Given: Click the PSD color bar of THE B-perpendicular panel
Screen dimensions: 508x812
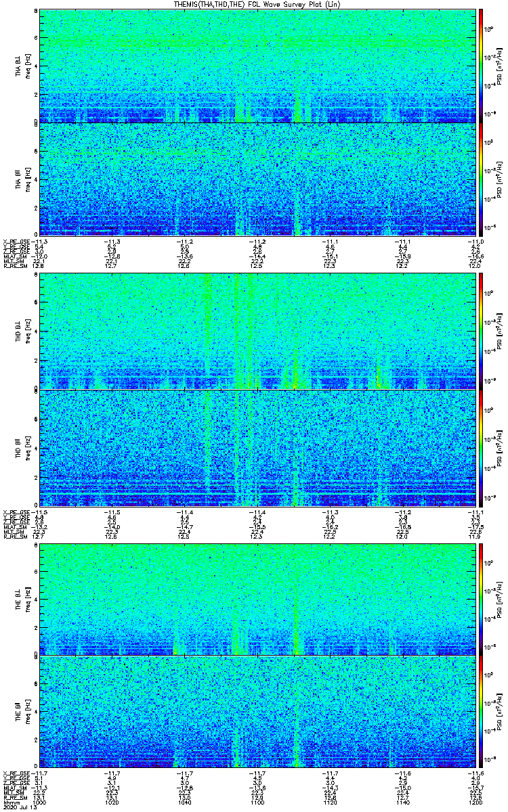Looking at the screenshot, I should pyautogui.click(x=482, y=598).
